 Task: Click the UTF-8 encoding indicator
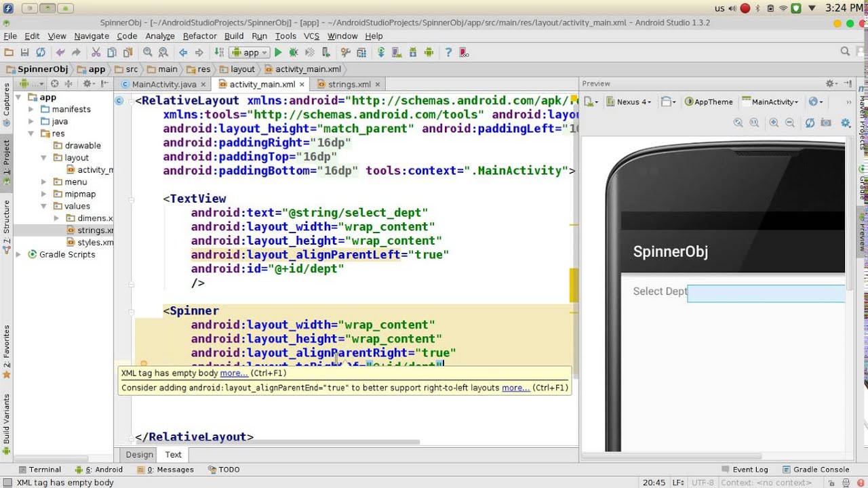pyautogui.click(x=701, y=483)
